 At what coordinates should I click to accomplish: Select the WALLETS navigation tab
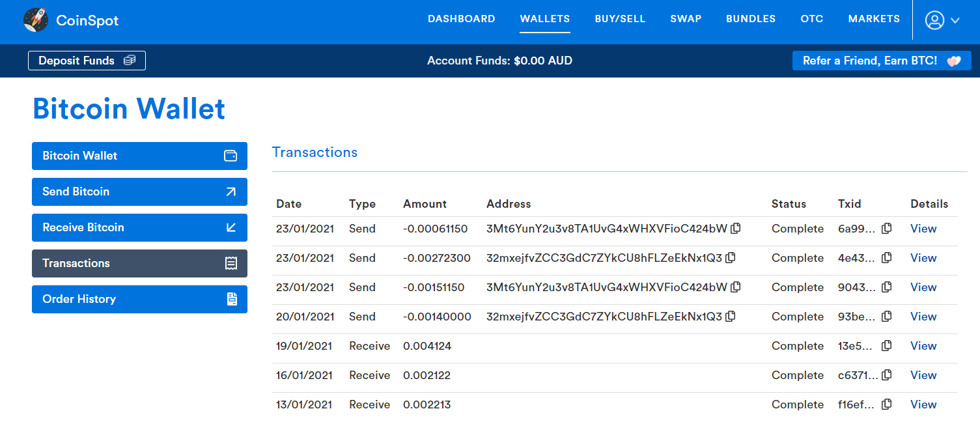click(x=545, y=19)
